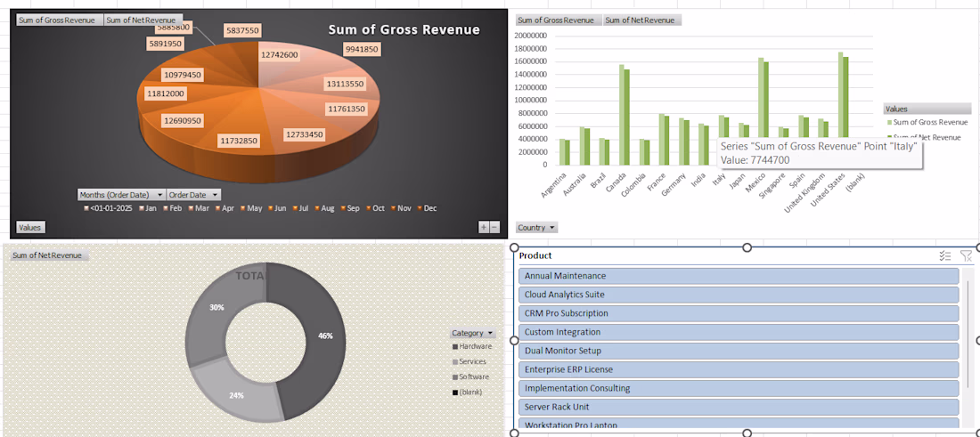980x437 pixels.
Task: Select the <01-01-2025 legend entry
Action: (x=108, y=208)
